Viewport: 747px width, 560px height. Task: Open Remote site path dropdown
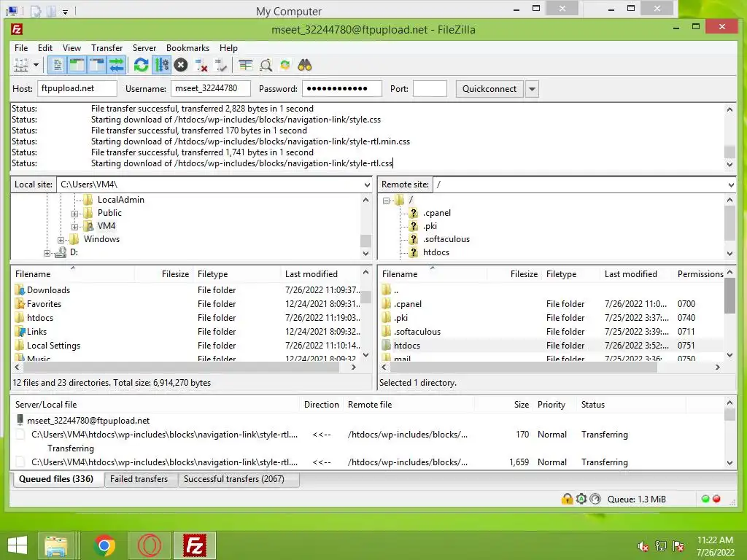pyautogui.click(x=731, y=184)
